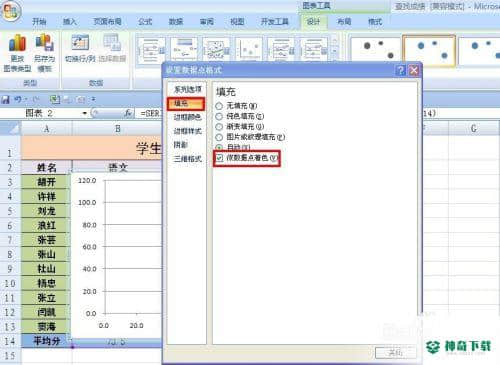Click the fx insert function icon
The width and height of the screenshot is (500, 365).
coord(129,113)
